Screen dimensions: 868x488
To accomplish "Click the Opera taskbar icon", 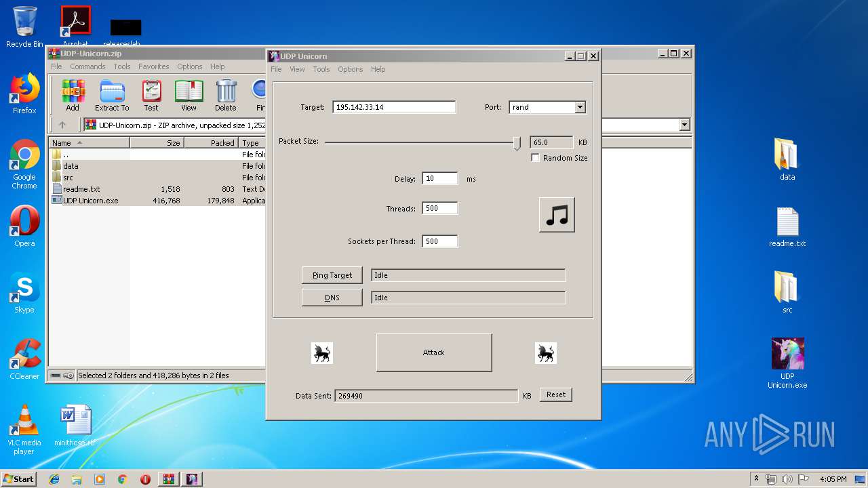I will [x=145, y=479].
